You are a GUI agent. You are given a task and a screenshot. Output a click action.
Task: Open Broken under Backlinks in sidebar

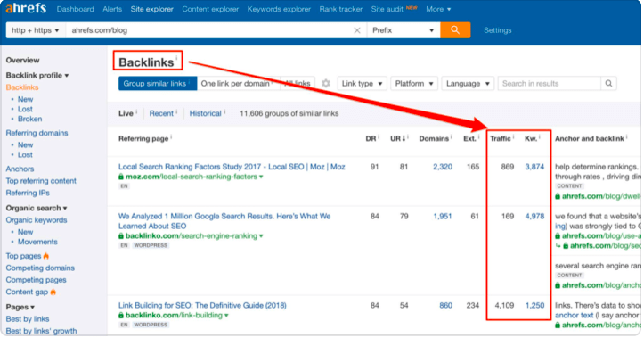(29, 119)
